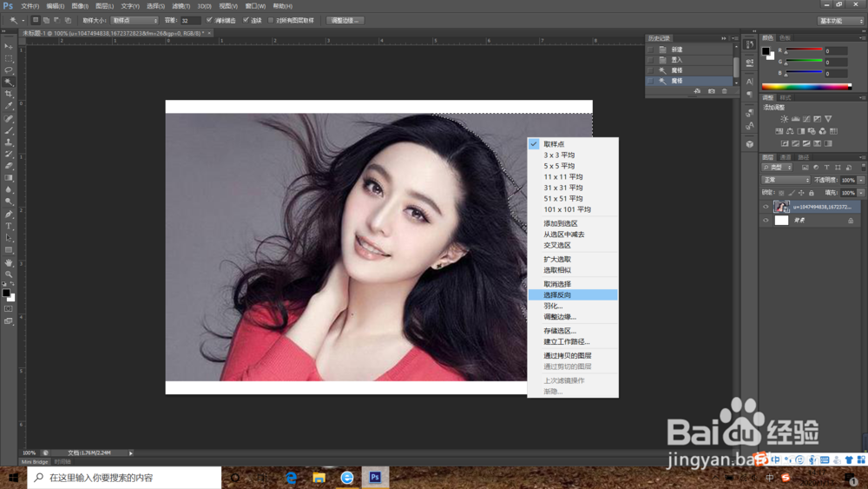Select the Clone Stamp tool
868x489 pixels.
[9, 142]
